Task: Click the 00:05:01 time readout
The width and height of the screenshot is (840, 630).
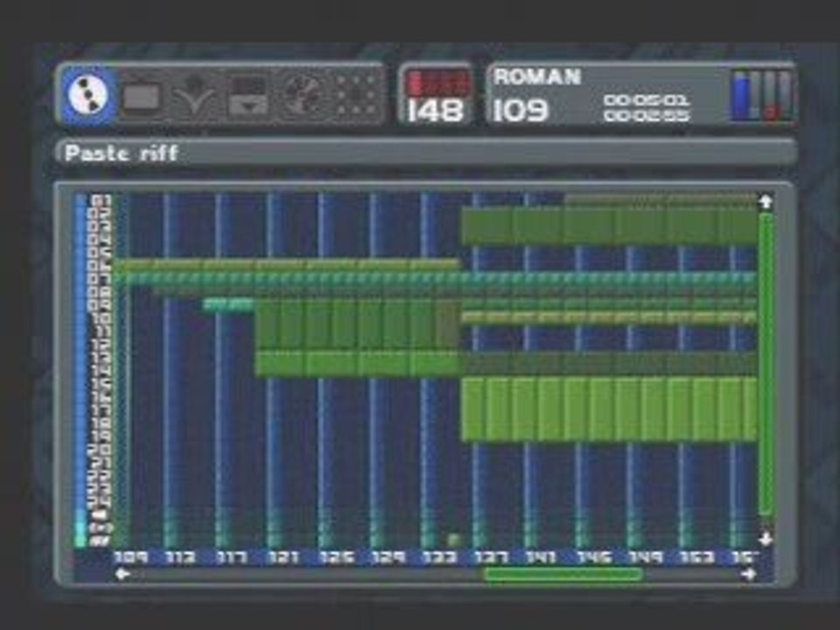Action: tap(647, 101)
